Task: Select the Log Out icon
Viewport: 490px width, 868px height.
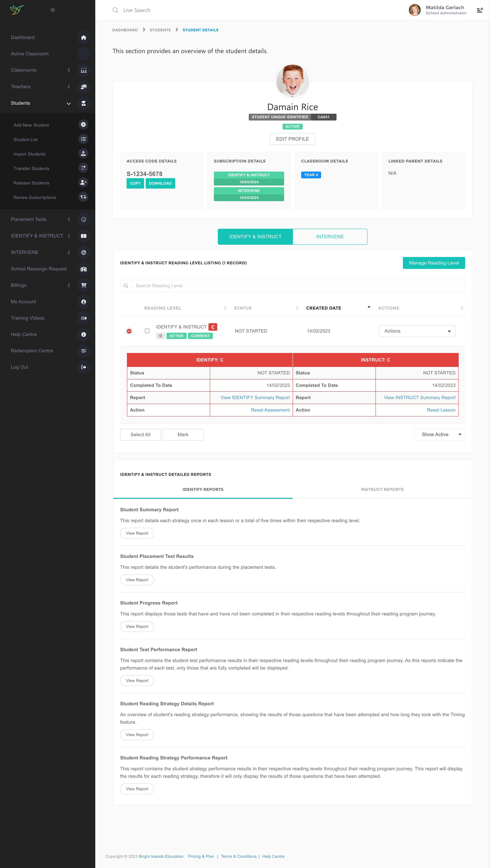Action: (x=84, y=367)
